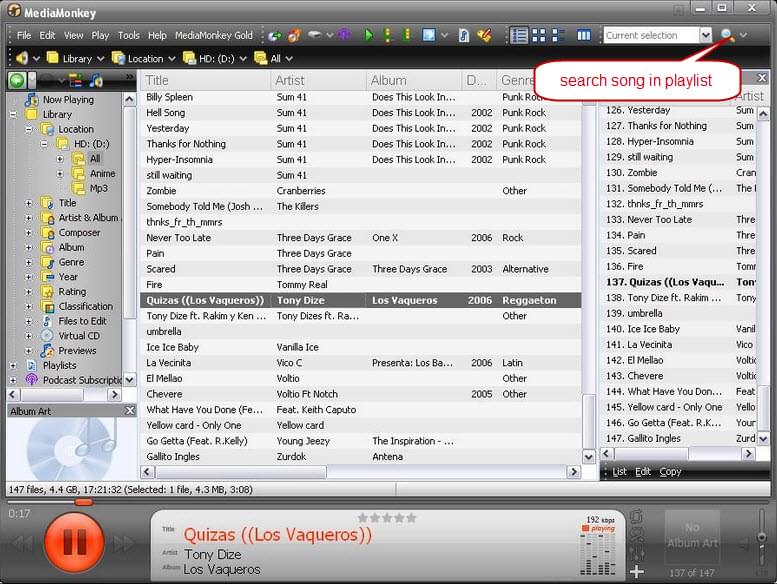
Task: Skip to next track in player
Action: [x=125, y=543]
